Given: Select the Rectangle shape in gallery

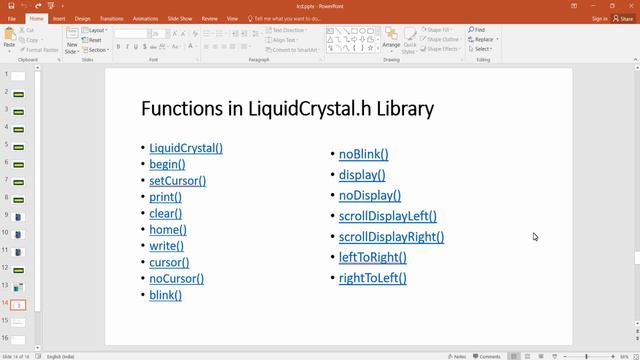Looking at the screenshot, I should pos(354,31).
